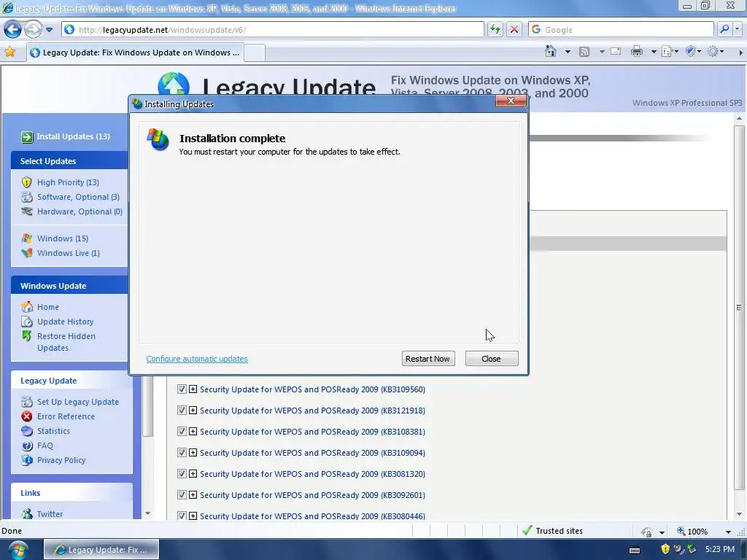This screenshot has width=747, height=560.
Task: Uncheck KB3080446 update checkbox
Action: coord(182,516)
